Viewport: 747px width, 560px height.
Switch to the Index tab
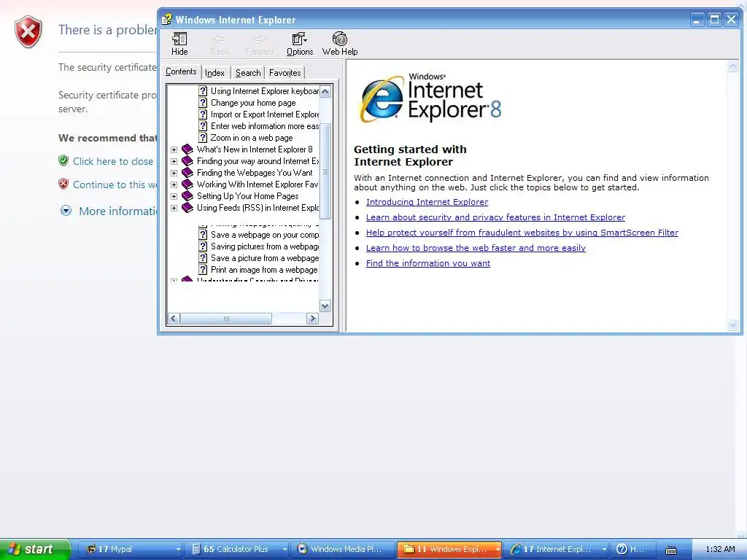215,73
